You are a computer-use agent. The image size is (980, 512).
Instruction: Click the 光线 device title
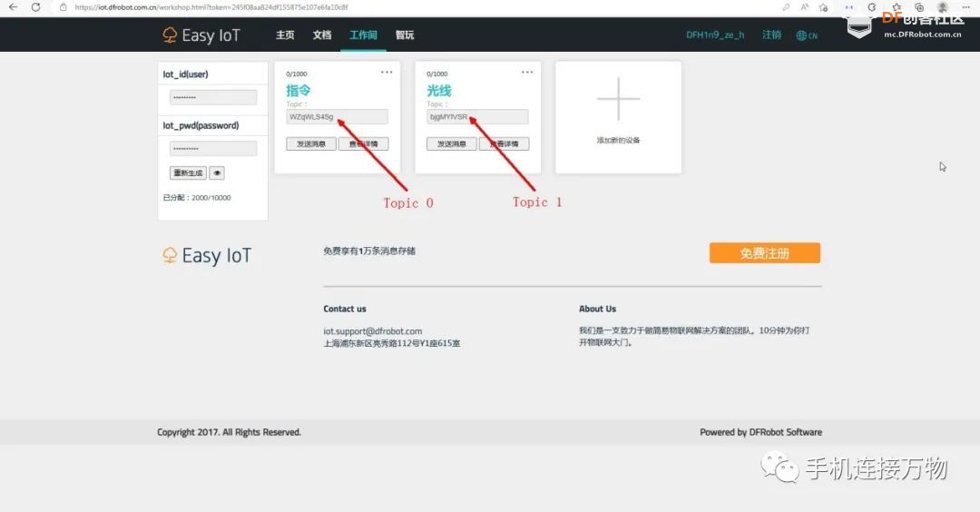click(439, 91)
